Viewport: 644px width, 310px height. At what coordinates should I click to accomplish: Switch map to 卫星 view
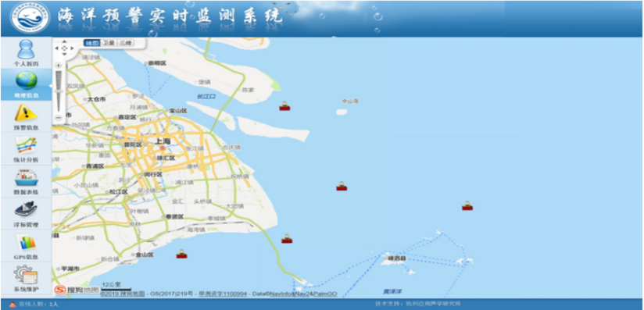[109, 43]
